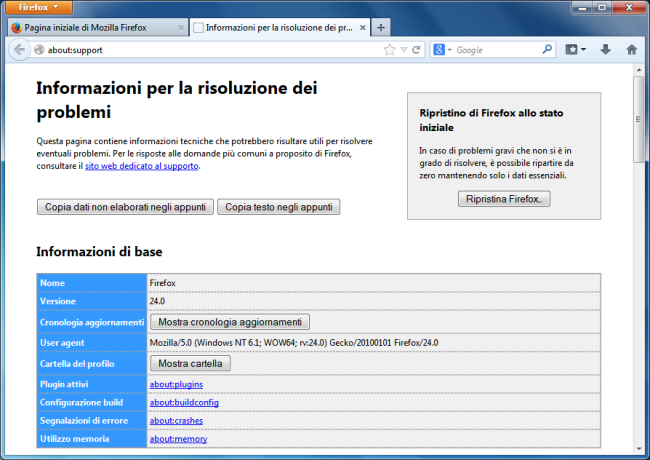Click the Informazioni di base heading
The image size is (650, 460).
point(99,252)
